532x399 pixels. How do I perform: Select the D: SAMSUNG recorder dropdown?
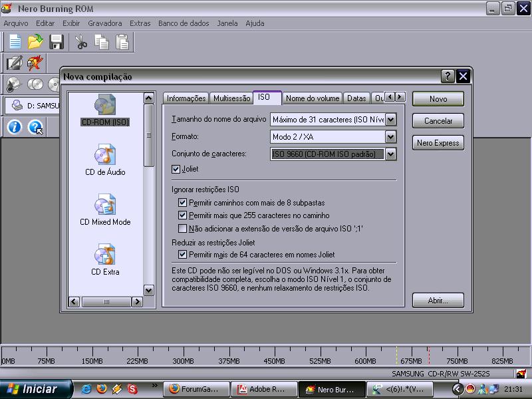33,106
